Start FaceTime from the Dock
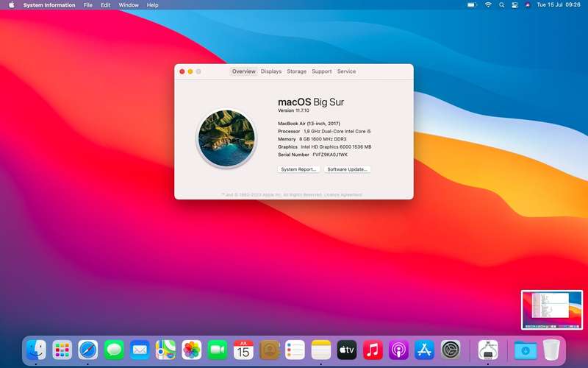 [218, 350]
